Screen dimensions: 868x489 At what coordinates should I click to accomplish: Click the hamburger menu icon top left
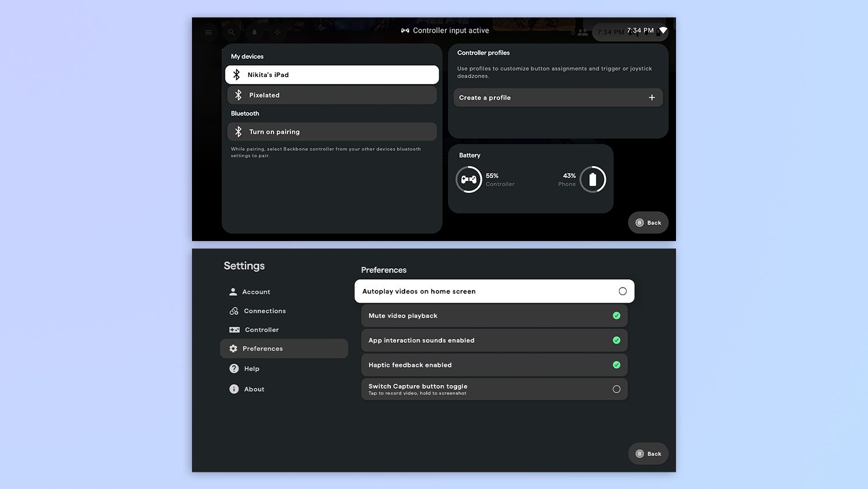pos(208,32)
